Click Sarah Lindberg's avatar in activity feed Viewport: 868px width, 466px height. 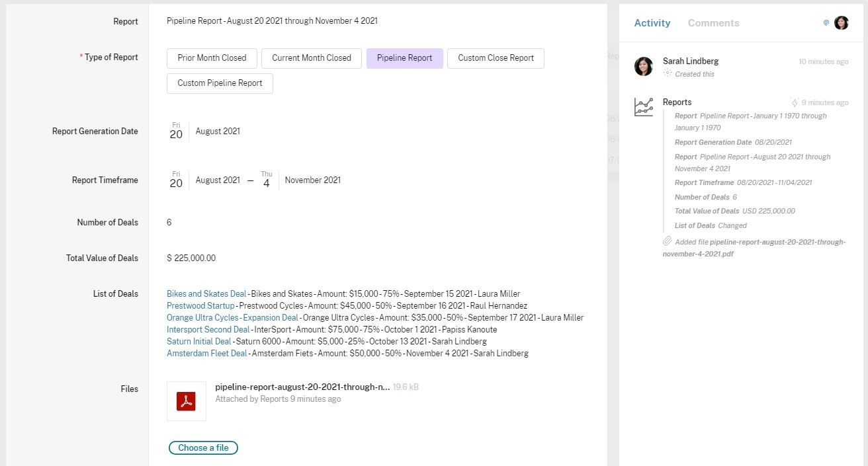643,66
